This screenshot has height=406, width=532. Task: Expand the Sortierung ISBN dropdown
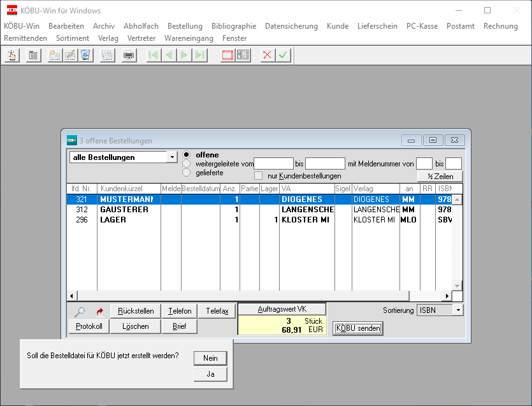click(x=457, y=310)
